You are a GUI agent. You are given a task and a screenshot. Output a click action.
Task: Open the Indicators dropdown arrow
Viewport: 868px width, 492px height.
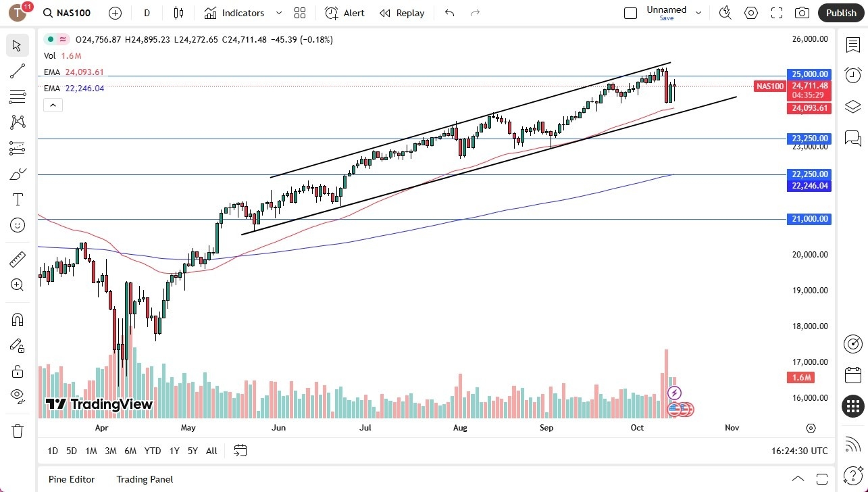click(278, 13)
